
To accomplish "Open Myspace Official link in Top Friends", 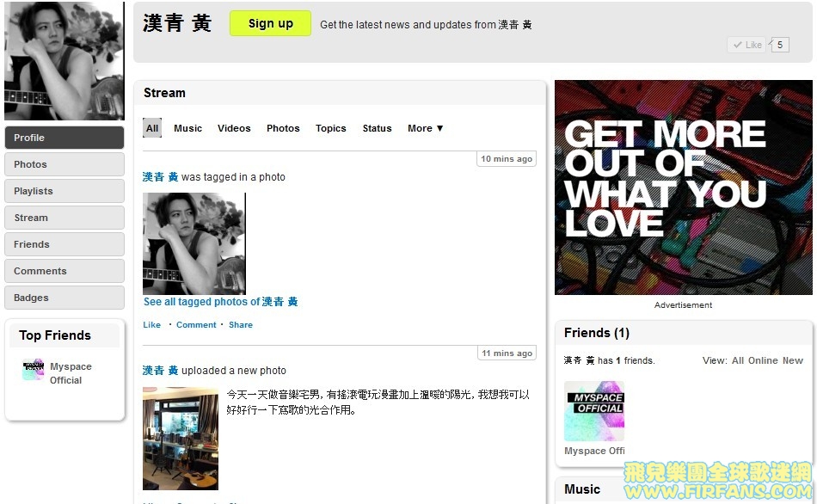I will (x=71, y=373).
